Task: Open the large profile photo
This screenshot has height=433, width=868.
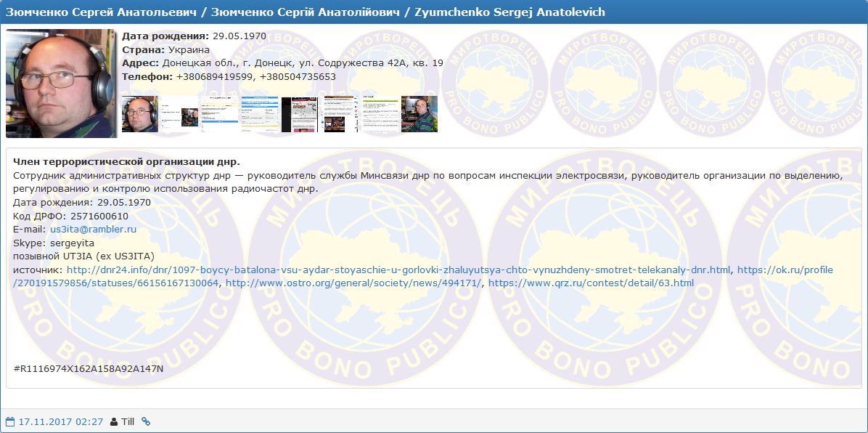Action: tap(61, 84)
